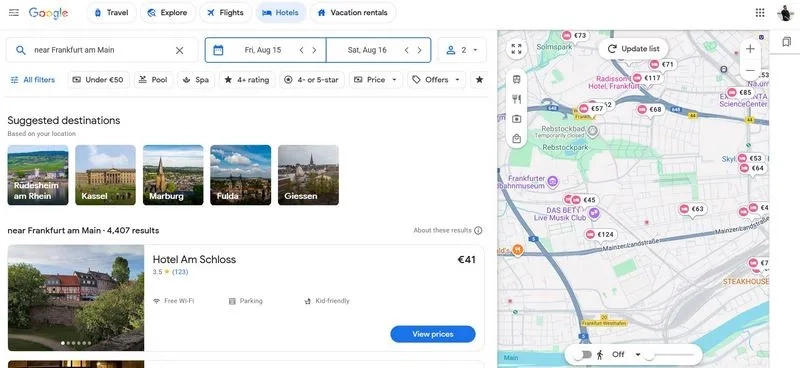This screenshot has height=368, width=800.
Task: Click the View prices button
Action: [433, 334]
